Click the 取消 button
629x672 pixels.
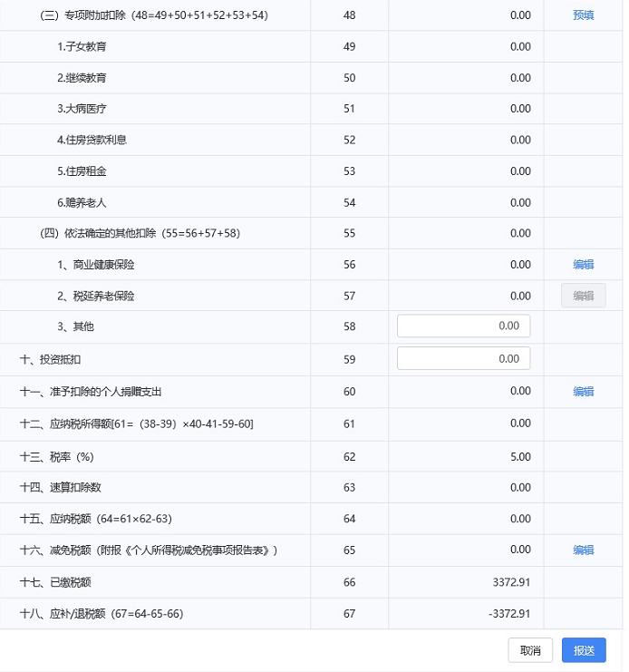pos(530,650)
